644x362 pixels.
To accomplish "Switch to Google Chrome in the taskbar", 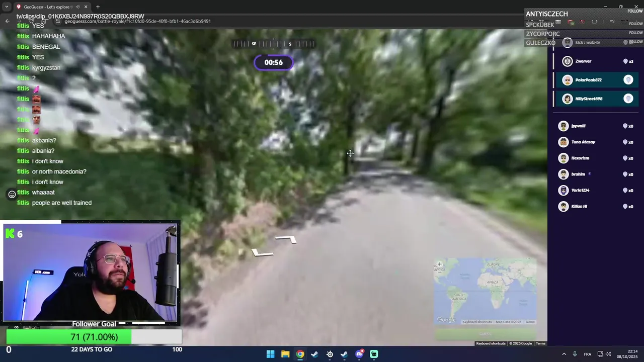I will (300, 354).
